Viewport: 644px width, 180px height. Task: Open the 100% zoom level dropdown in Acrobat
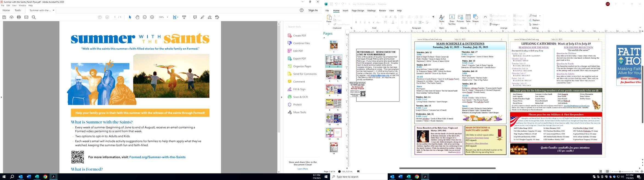pos(167,17)
